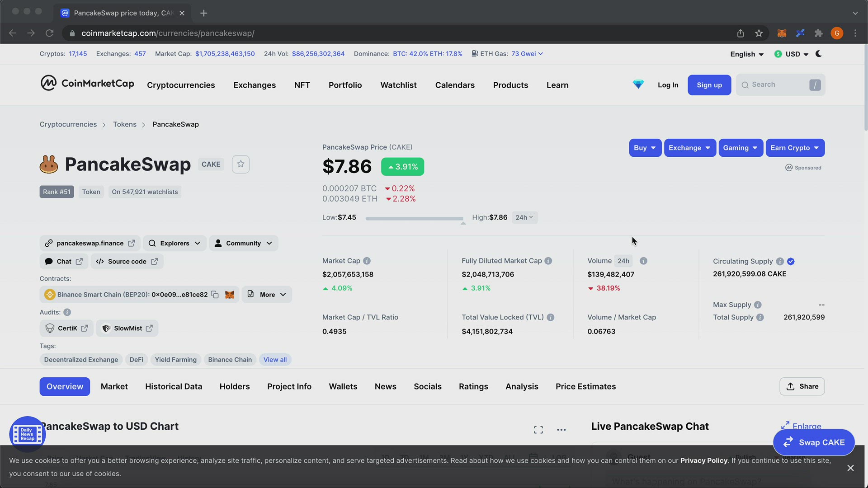This screenshot has width=868, height=488.
Task: Click the Share button
Action: click(802, 387)
